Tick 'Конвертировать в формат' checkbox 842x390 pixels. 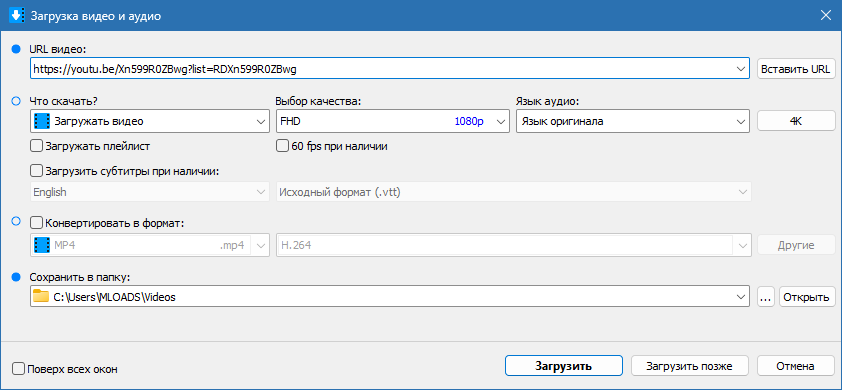coord(37,222)
